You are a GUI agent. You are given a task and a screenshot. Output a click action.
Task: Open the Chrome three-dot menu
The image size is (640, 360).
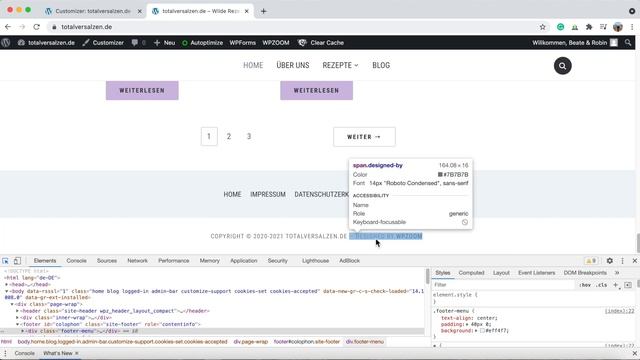click(x=632, y=27)
